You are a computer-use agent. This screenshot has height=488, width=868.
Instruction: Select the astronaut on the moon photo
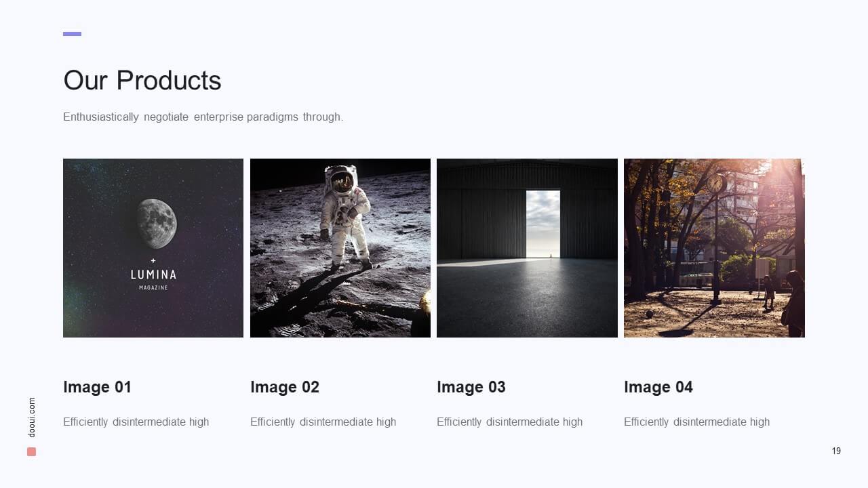coord(340,248)
